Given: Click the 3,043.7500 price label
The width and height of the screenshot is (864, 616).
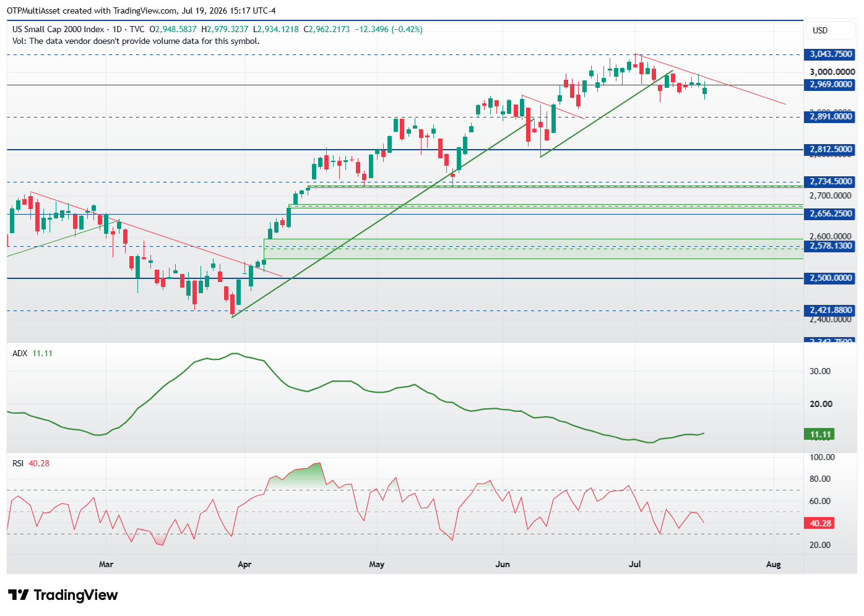Looking at the screenshot, I should click(830, 54).
